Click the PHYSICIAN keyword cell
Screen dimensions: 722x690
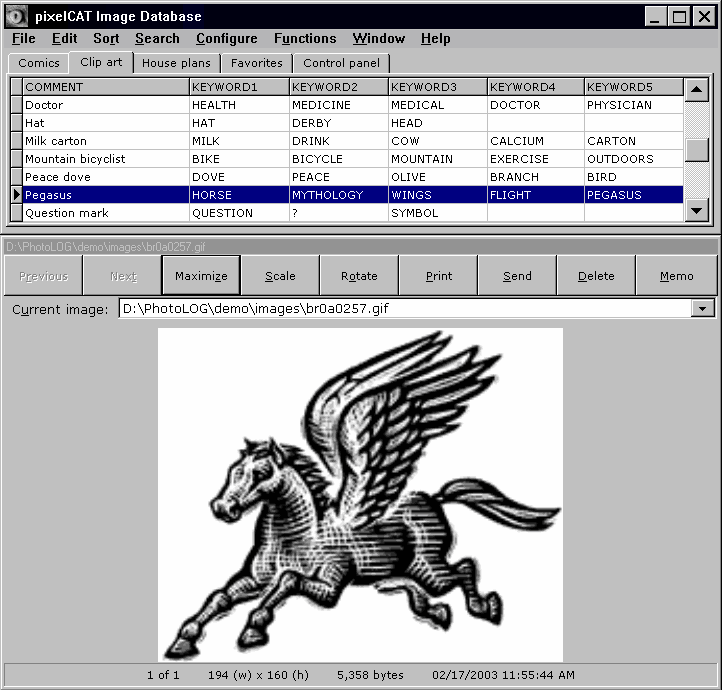[634, 105]
